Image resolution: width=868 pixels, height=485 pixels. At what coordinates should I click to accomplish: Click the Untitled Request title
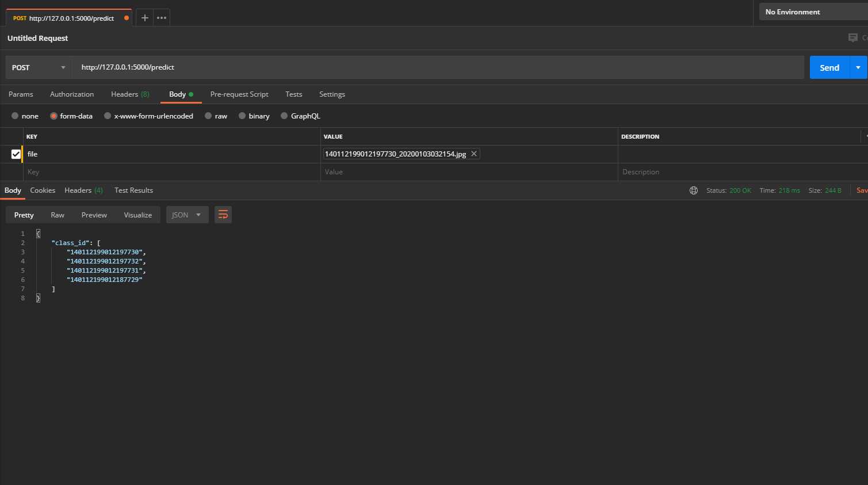click(x=37, y=38)
